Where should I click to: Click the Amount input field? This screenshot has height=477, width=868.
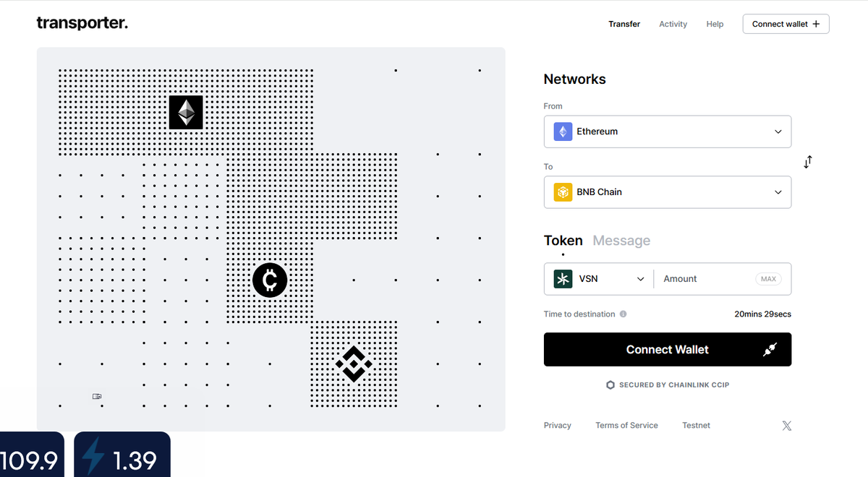point(705,279)
